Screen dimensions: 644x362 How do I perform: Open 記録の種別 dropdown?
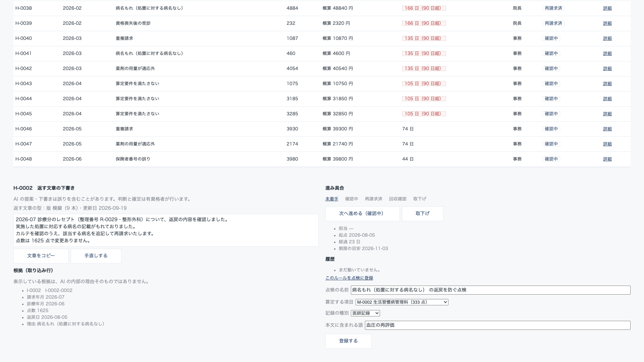[x=365, y=313]
